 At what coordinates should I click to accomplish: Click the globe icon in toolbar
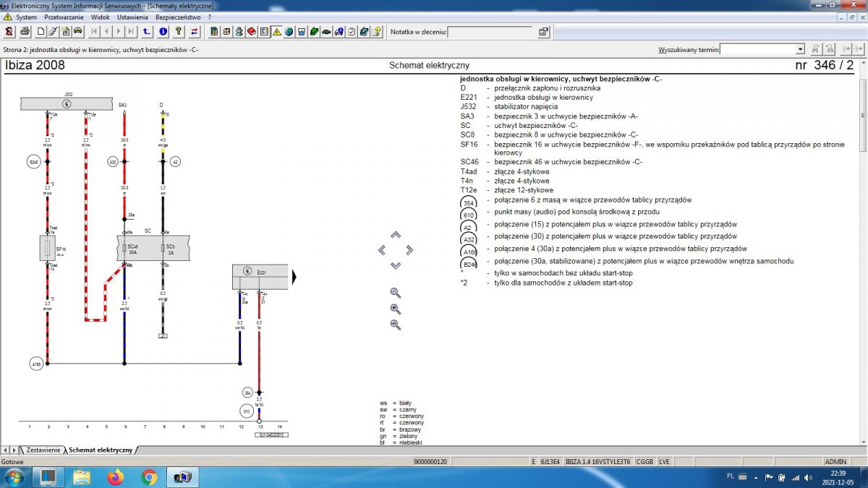tap(289, 31)
